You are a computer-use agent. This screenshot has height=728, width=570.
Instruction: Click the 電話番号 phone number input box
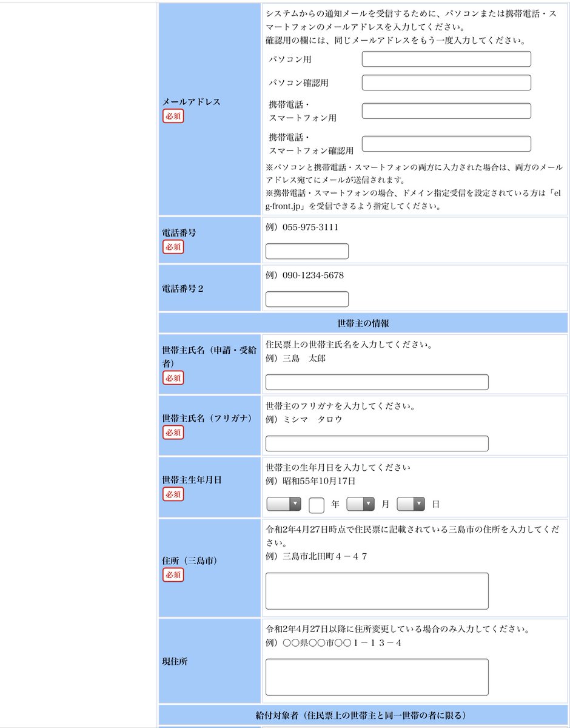307,251
